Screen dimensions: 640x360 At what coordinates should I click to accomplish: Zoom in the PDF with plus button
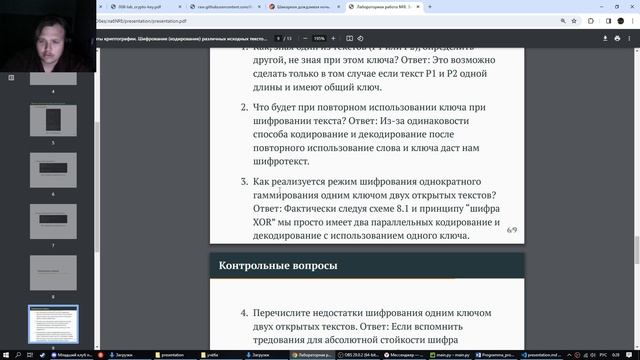click(333, 38)
